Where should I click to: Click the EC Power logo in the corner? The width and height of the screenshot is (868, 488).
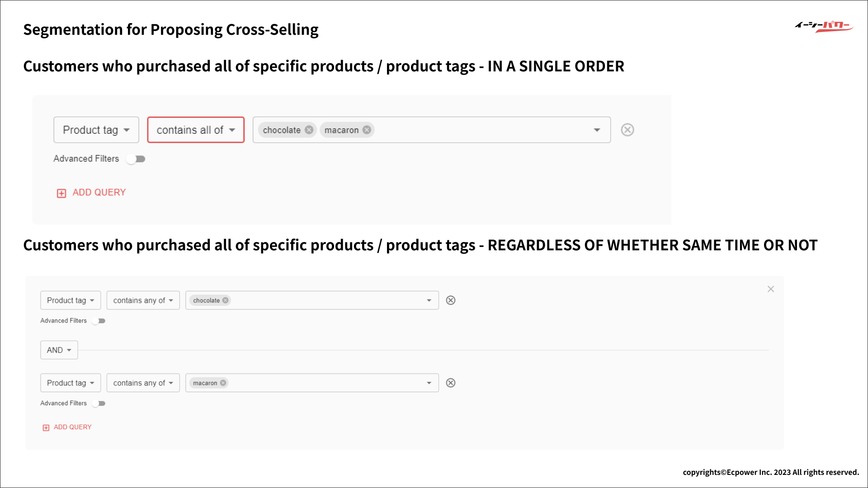coord(823,27)
